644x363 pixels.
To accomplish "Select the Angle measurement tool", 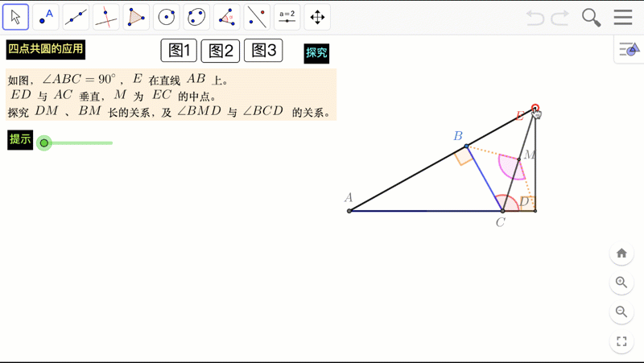I will (227, 17).
